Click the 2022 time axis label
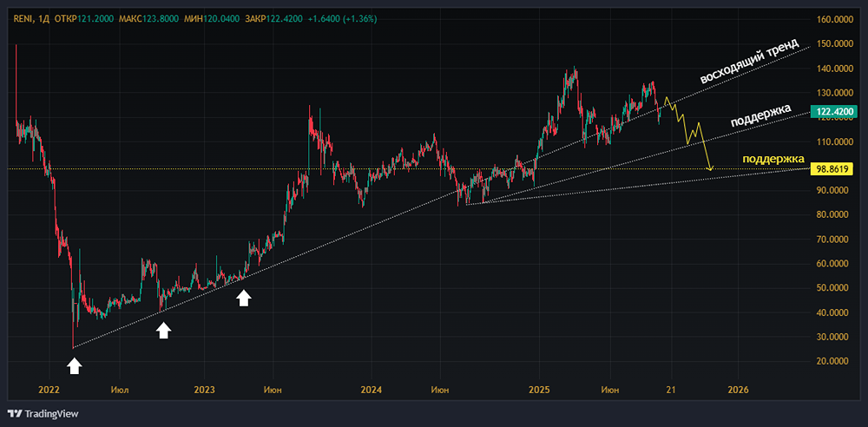Viewport: 868px width, 427px height. pos(49,390)
